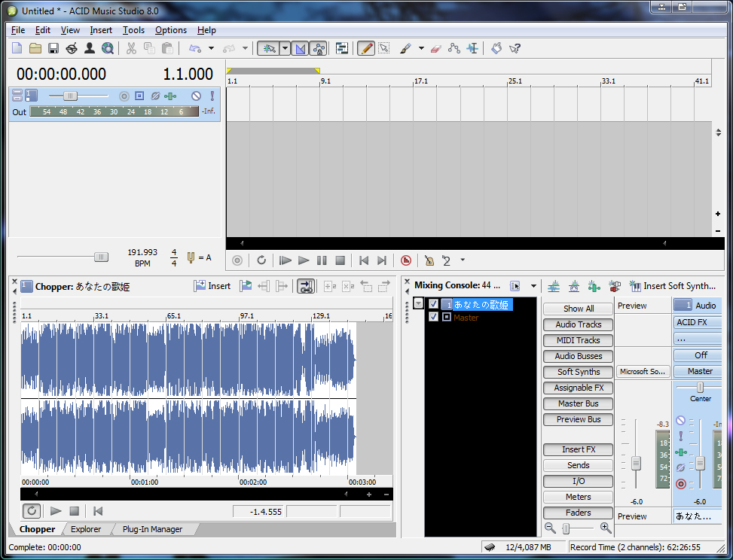This screenshot has height=560, width=733.
Task: Select the Envelope tool in the toolbar
Action: pos(454,48)
